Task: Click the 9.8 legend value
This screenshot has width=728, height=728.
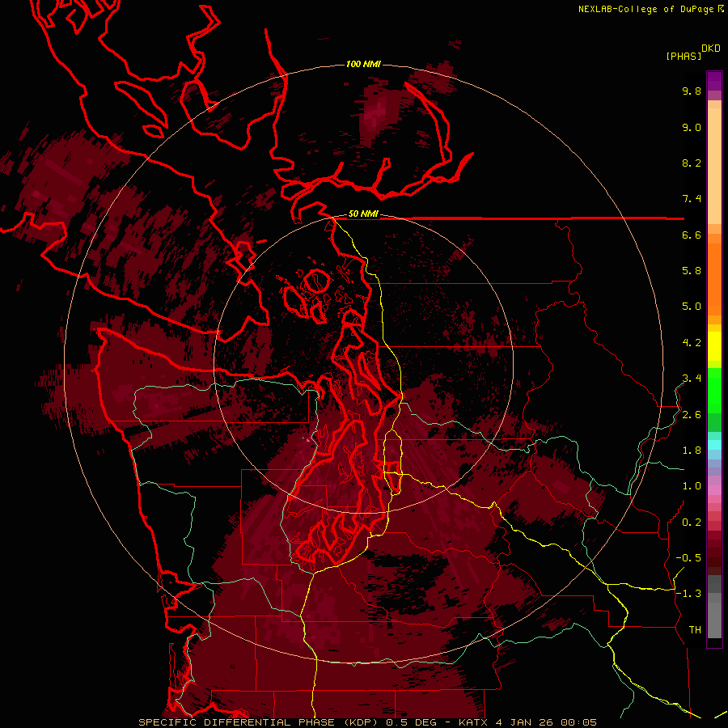Action: point(692,91)
